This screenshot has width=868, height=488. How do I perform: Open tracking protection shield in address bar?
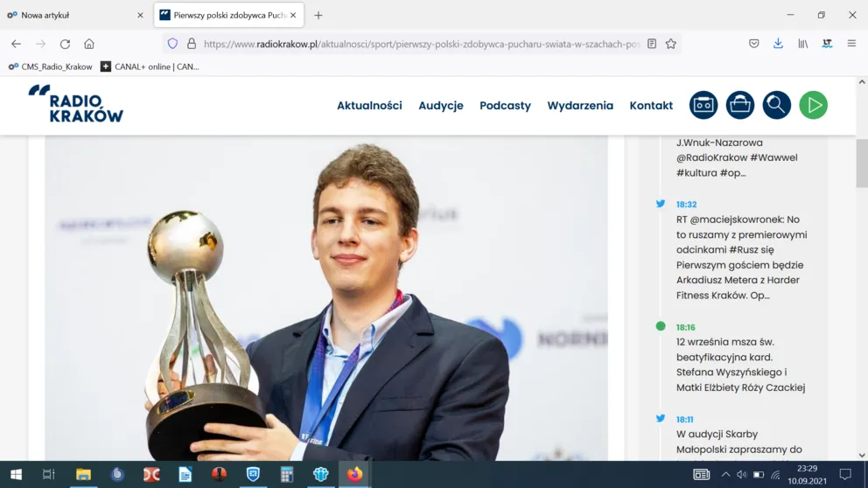click(x=172, y=44)
